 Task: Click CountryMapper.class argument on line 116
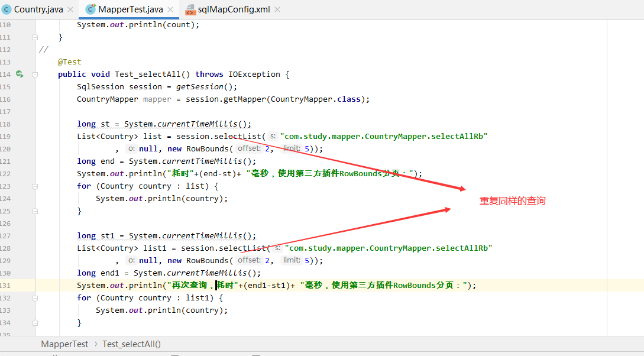point(315,99)
